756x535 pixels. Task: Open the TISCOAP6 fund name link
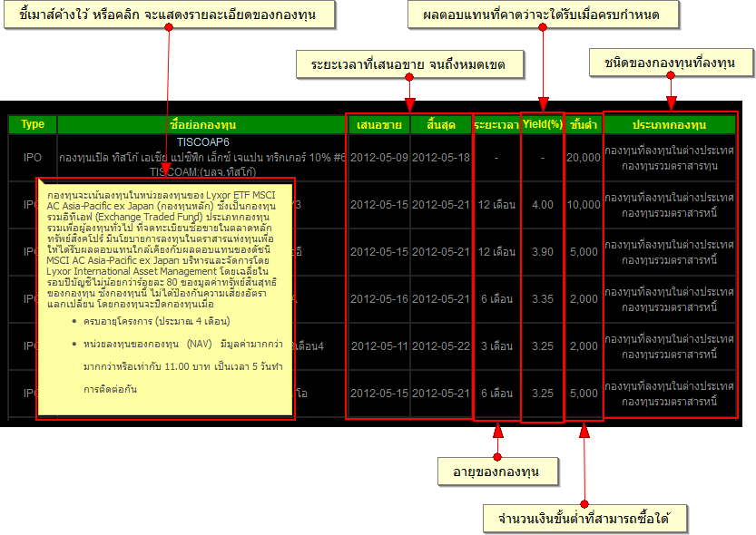(202, 142)
